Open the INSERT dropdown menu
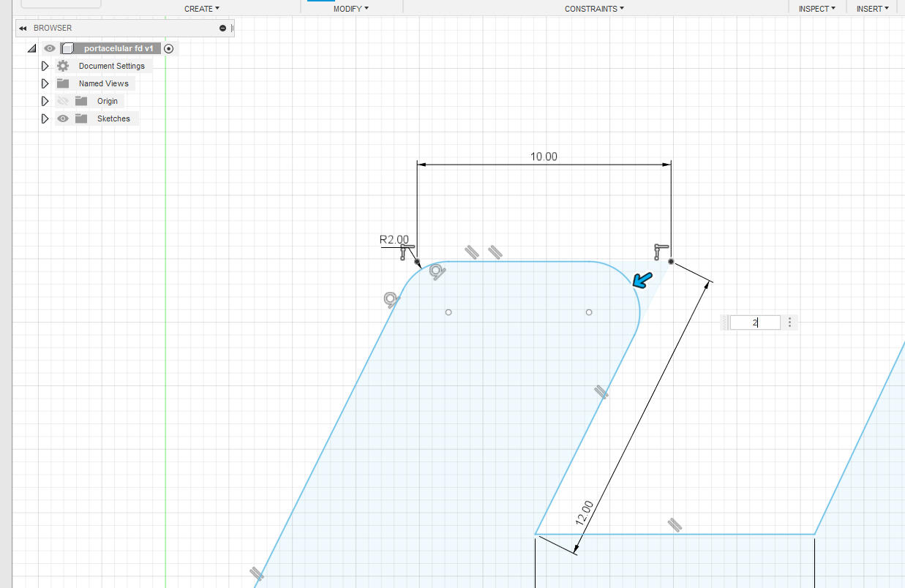The width and height of the screenshot is (905, 588). pyautogui.click(x=873, y=9)
